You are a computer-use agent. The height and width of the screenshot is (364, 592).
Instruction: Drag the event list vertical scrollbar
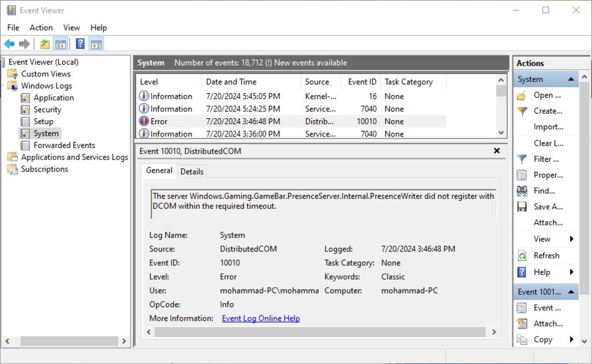501,92
